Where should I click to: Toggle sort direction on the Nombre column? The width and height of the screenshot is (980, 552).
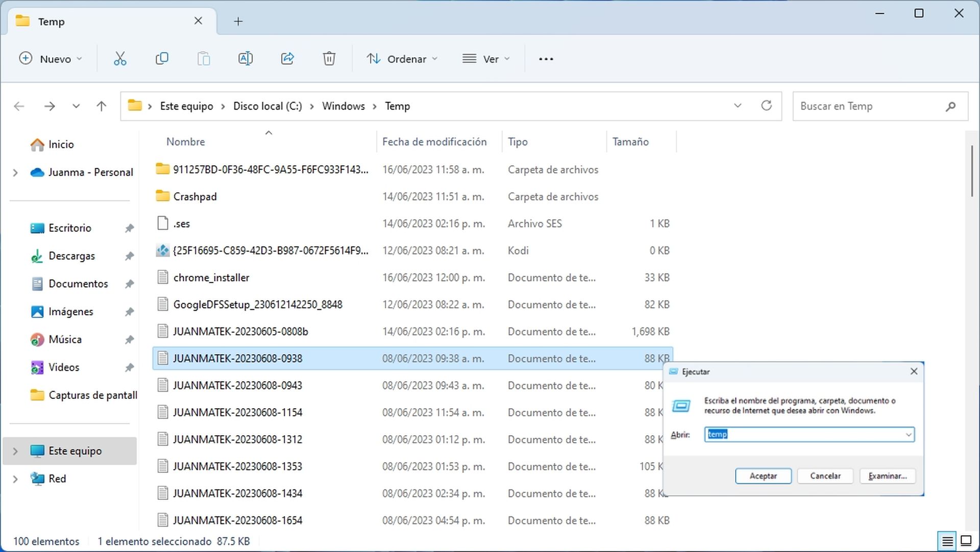pyautogui.click(x=185, y=141)
